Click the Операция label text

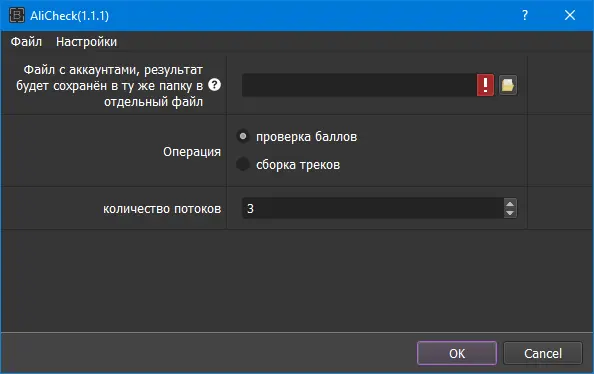(192, 152)
